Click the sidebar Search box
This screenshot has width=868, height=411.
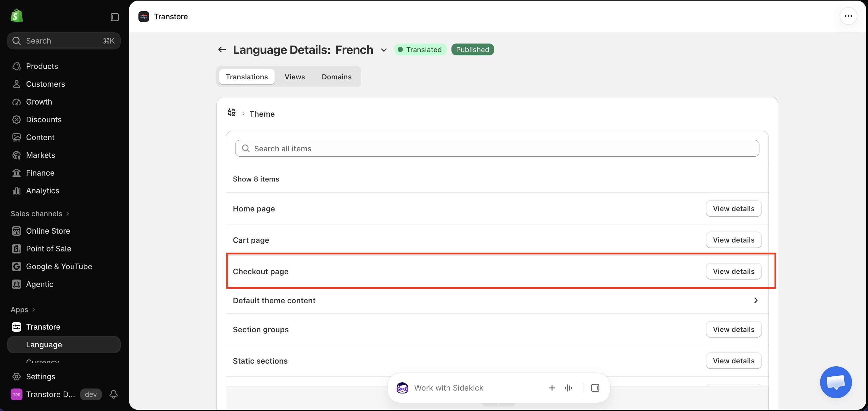(x=64, y=41)
